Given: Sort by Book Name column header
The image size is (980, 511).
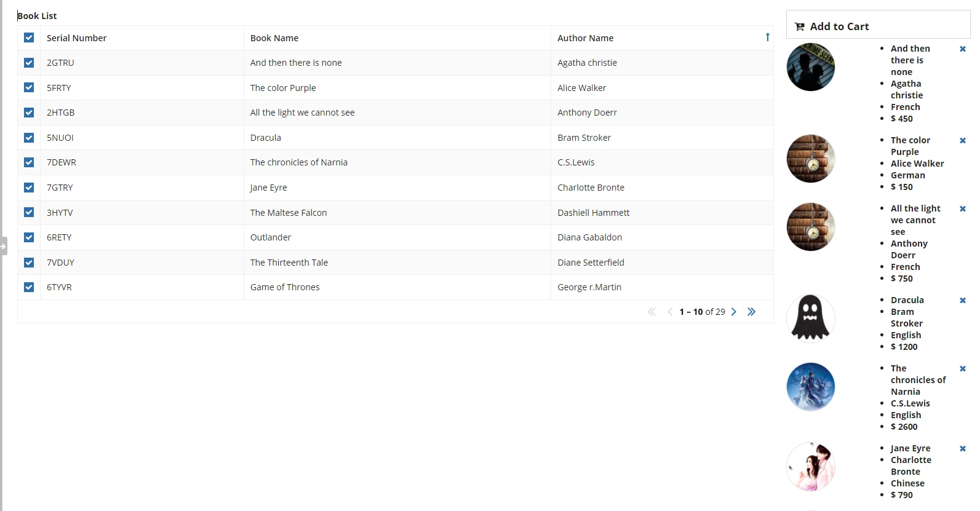Looking at the screenshot, I should click(x=274, y=38).
